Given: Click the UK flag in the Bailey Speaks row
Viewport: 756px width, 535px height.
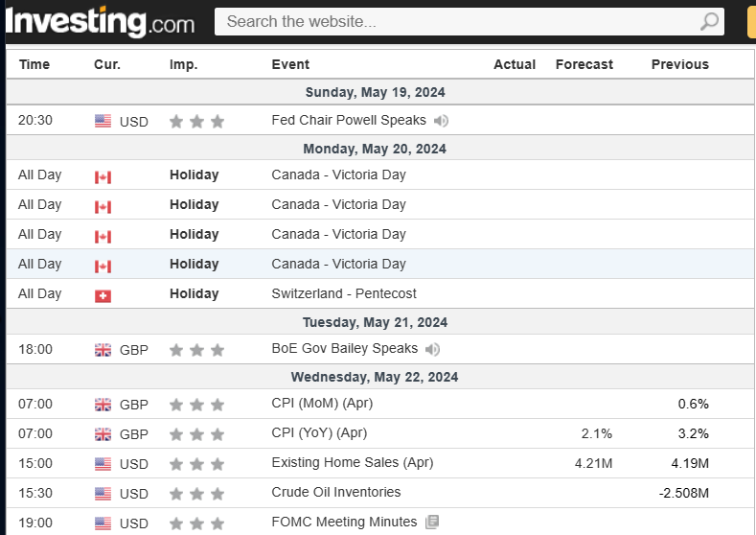Looking at the screenshot, I should pos(103,350).
